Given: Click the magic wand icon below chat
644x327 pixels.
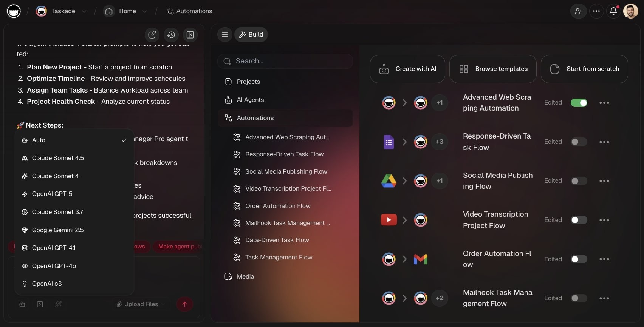Looking at the screenshot, I should coord(58,304).
